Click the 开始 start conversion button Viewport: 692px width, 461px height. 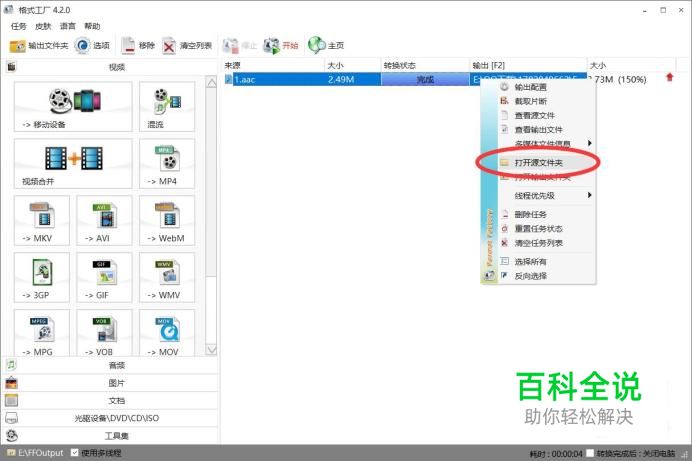(281, 45)
